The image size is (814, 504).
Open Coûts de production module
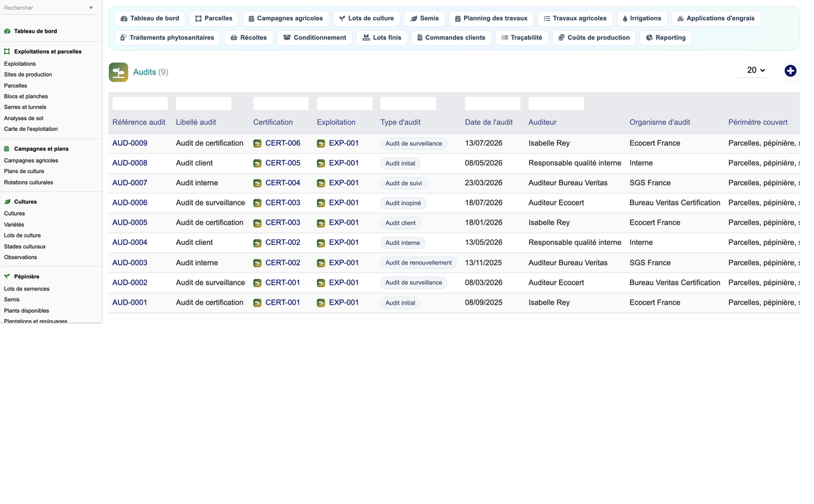(x=594, y=37)
